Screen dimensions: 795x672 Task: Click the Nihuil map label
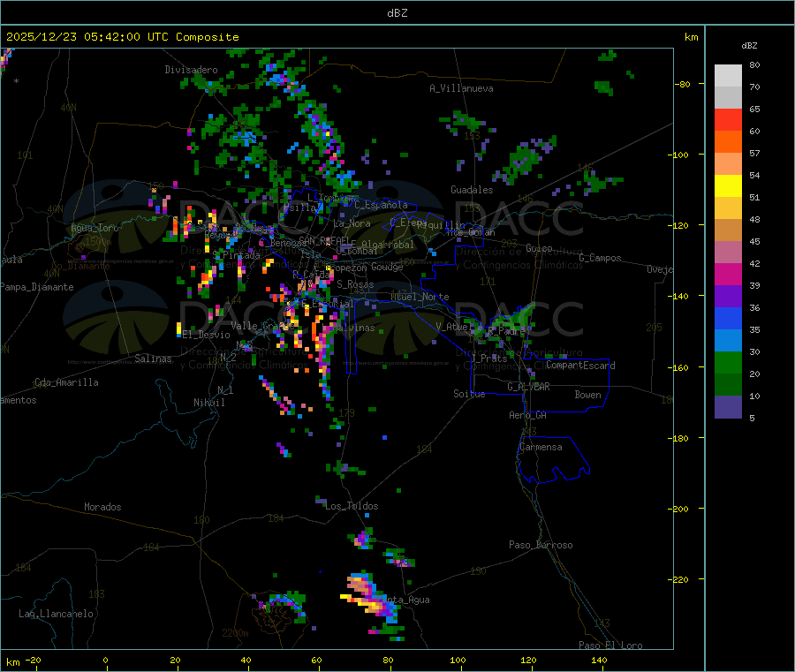208,403
